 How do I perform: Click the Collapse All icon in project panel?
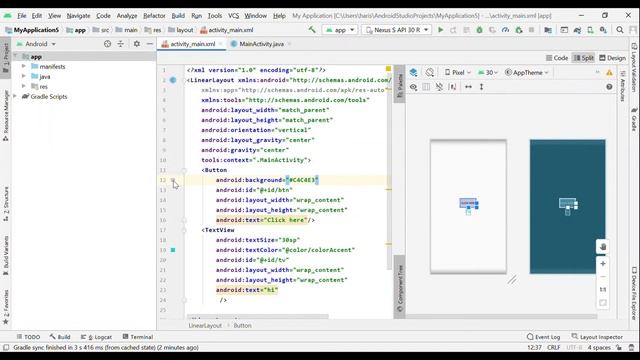coord(120,44)
